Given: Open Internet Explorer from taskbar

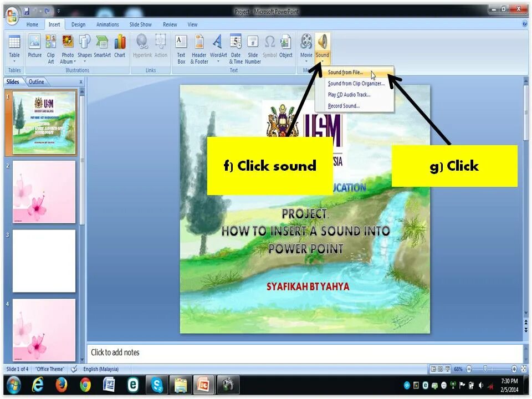Looking at the screenshot, I should (38, 385).
